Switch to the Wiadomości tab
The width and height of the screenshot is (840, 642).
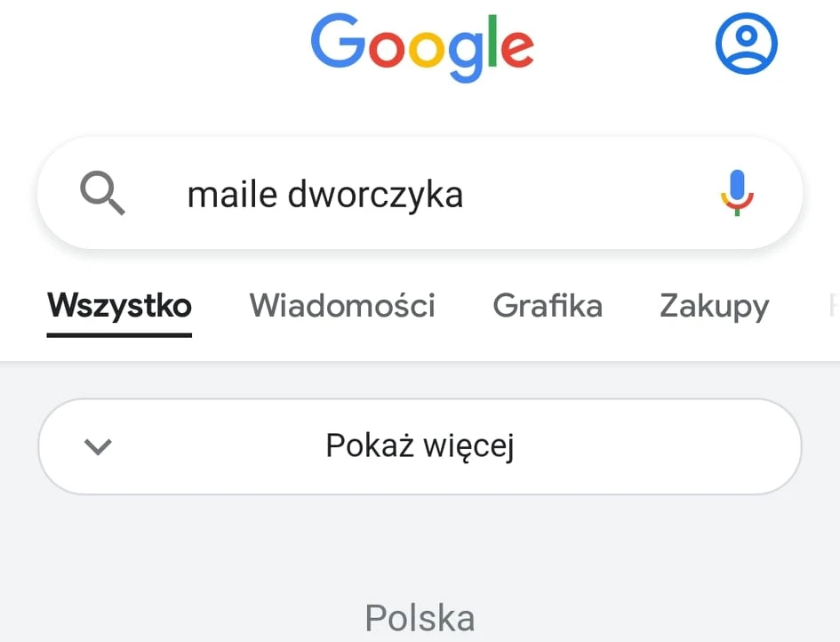click(x=342, y=306)
